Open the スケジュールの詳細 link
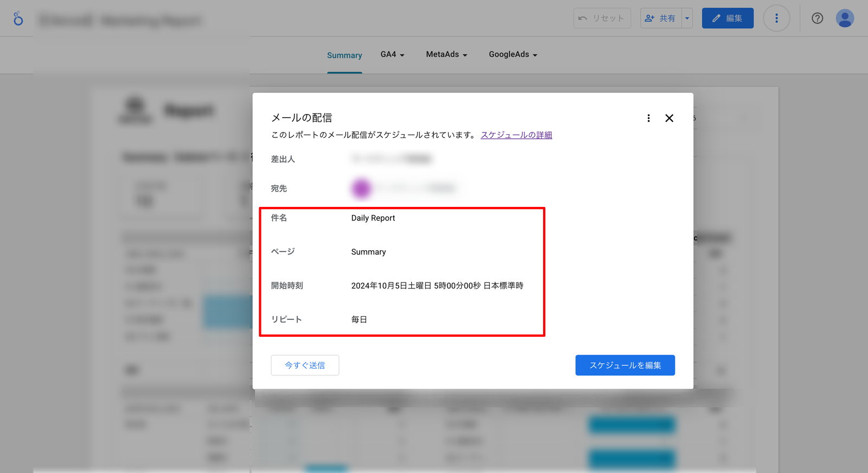868x473 pixels. [516, 135]
